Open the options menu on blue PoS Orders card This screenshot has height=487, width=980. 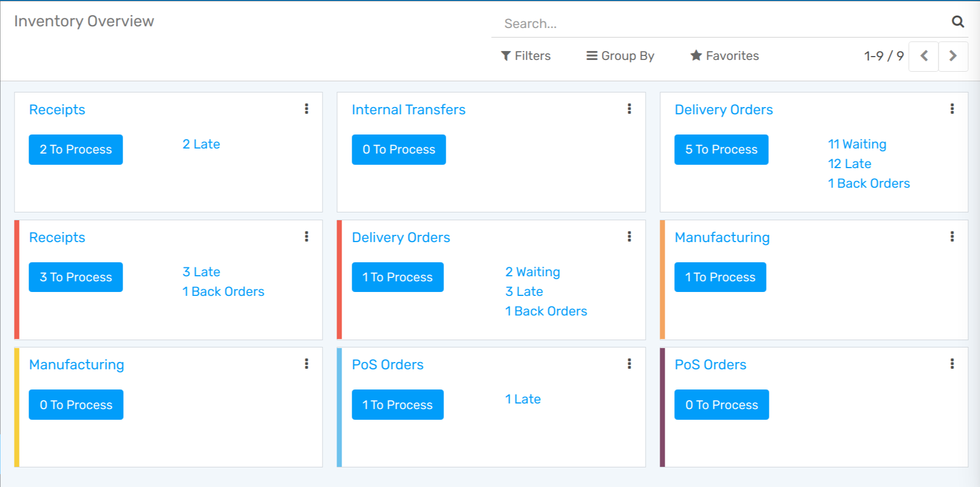[x=629, y=364]
